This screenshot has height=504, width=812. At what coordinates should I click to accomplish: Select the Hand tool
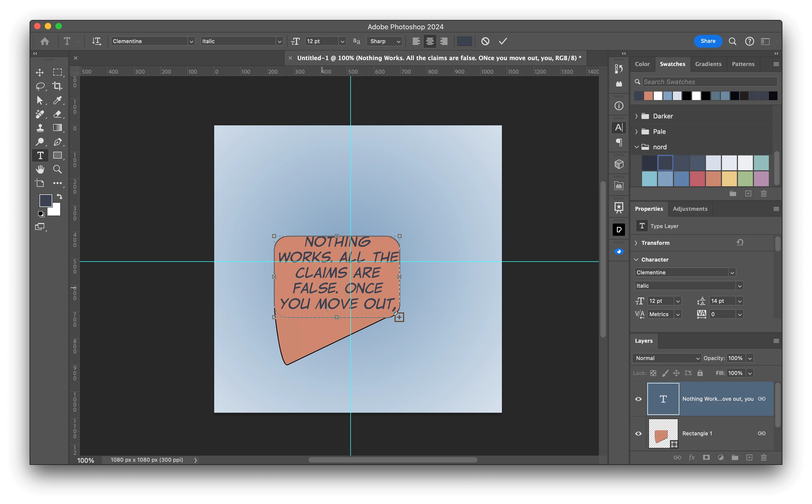(x=40, y=169)
